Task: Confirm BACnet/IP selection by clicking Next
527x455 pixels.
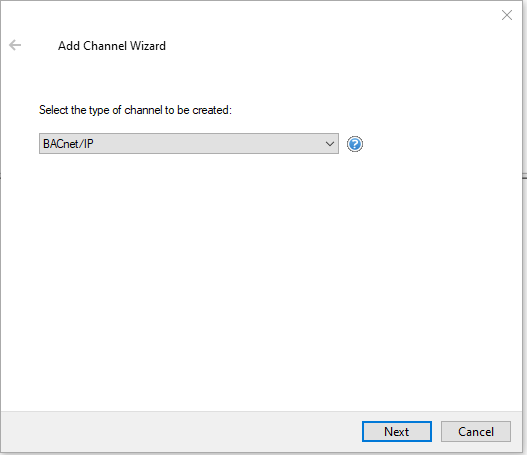Action: click(x=397, y=431)
